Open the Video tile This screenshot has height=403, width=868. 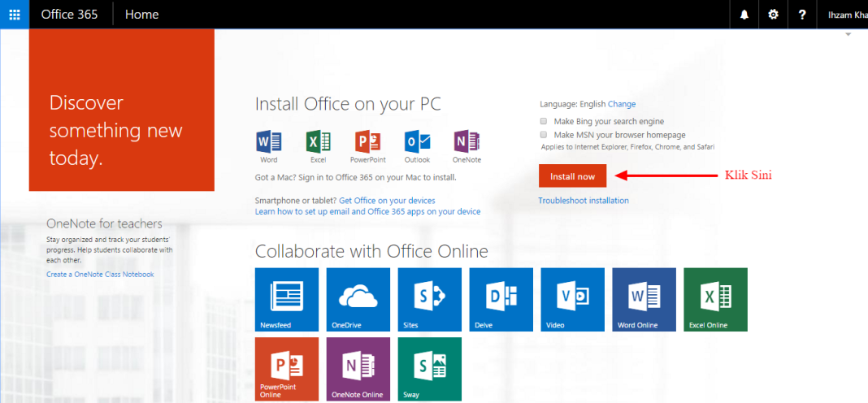pos(572,300)
